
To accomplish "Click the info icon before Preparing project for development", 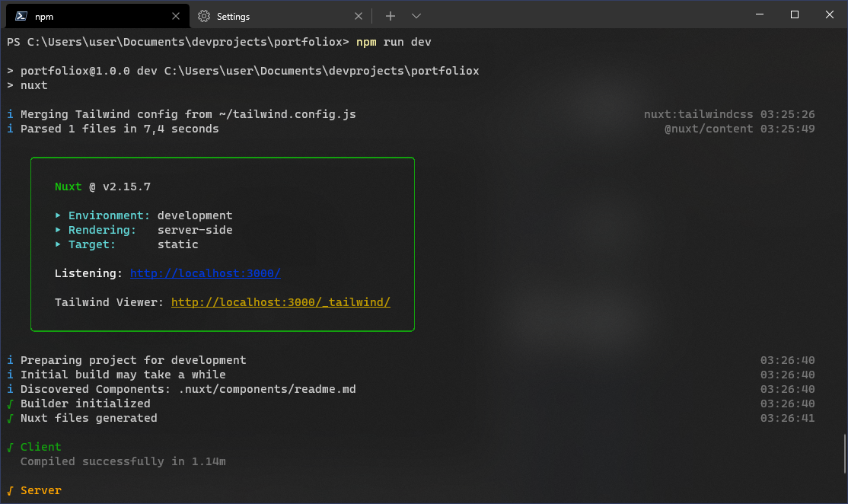I will 10,359.
